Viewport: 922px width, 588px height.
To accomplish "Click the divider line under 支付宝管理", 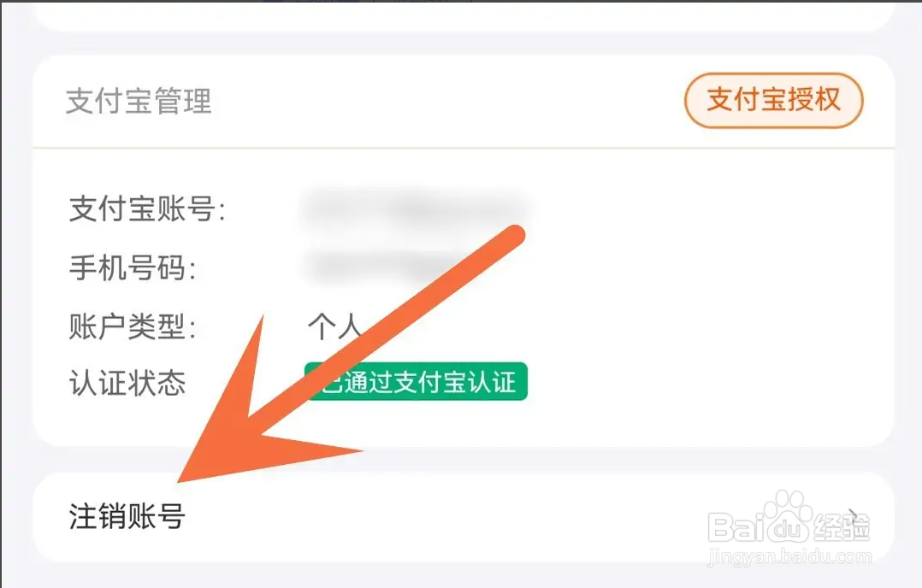I will [464, 148].
